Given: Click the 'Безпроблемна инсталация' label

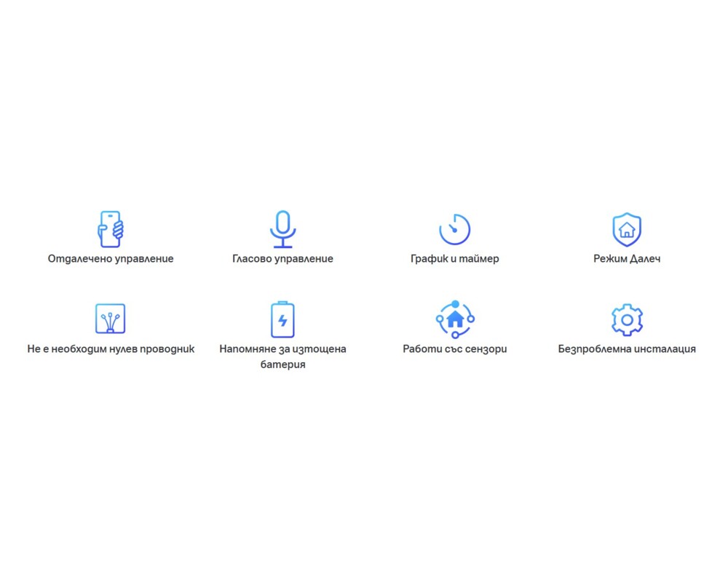Looking at the screenshot, I should pyautogui.click(x=627, y=349).
